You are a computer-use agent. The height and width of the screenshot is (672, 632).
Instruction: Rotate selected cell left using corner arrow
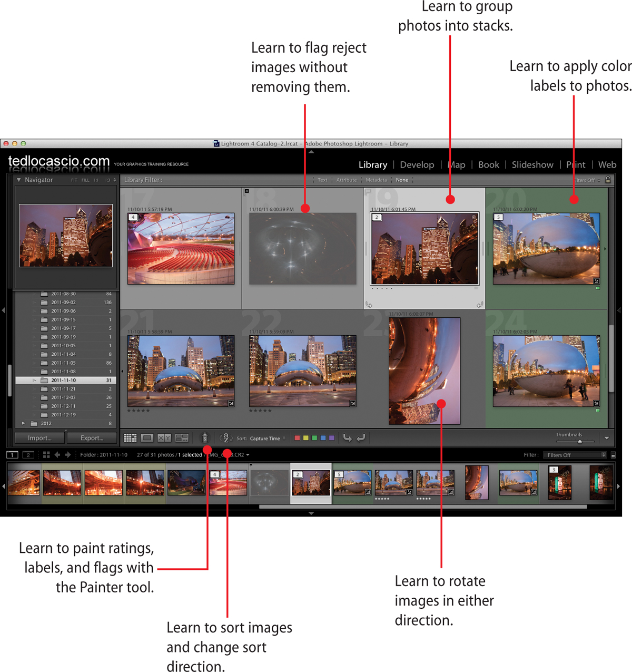(x=369, y=305)
